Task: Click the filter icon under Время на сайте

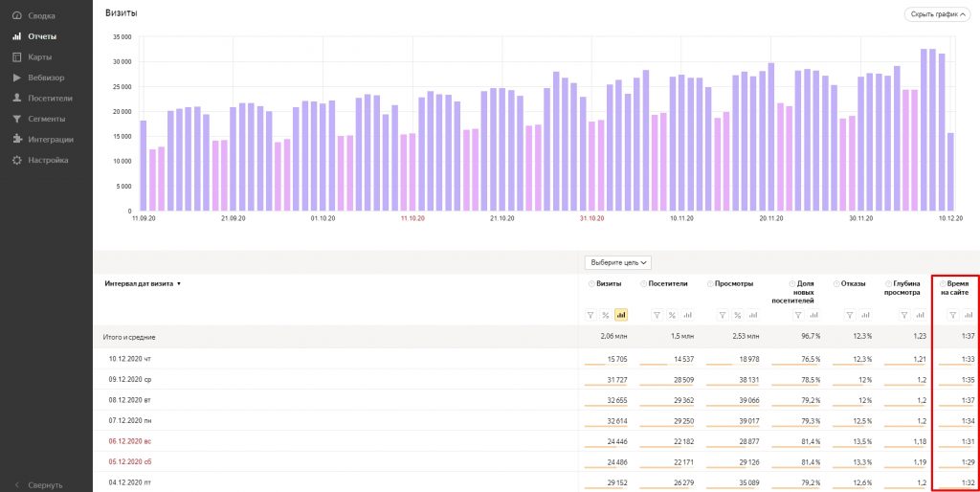Action: point(952,315)
